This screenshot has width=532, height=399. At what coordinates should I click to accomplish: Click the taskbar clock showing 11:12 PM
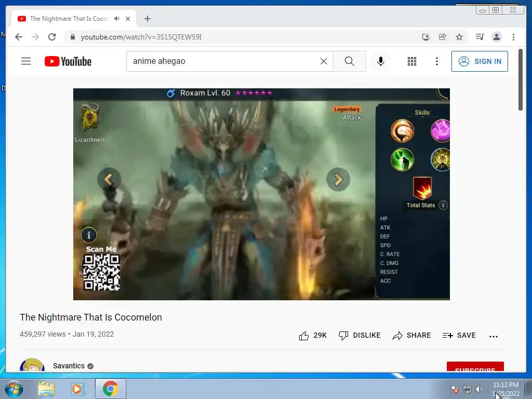pos(506,389)
